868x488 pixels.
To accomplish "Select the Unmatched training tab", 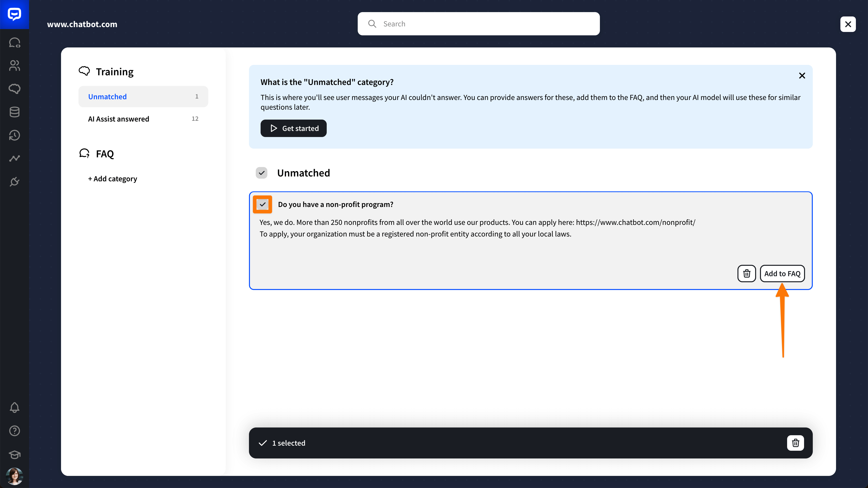I will click(x=143, y=97).
